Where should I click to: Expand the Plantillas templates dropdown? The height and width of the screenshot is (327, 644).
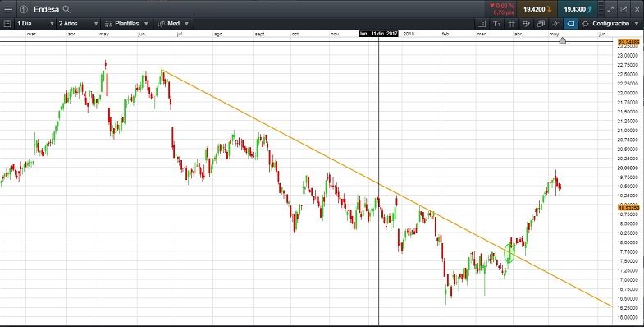click(x=146, y=24)
